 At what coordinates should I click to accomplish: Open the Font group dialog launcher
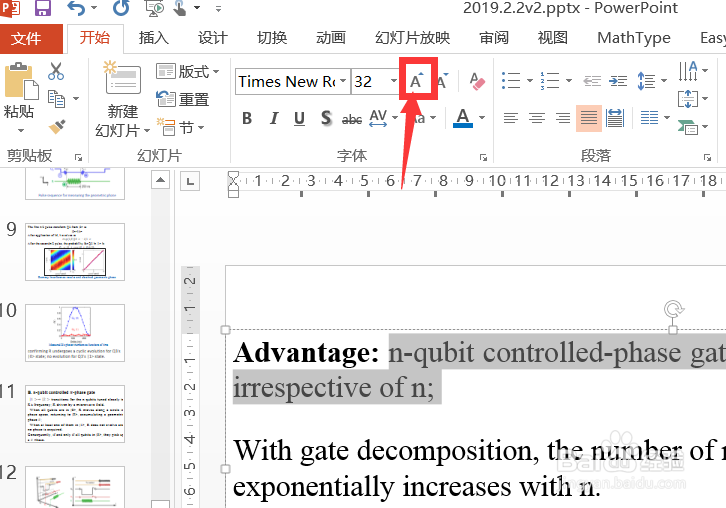tap(483, 158)
